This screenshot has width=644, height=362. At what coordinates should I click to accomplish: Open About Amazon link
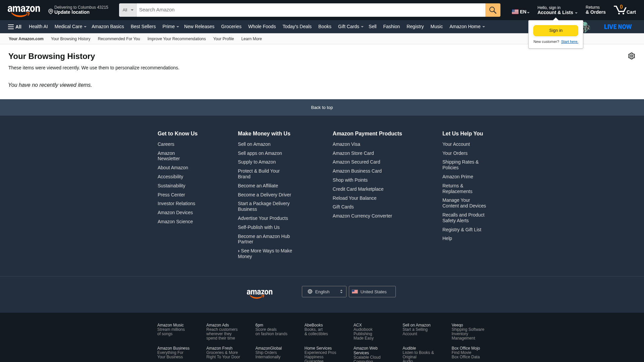pyautogui.click(x=173, y=168)
